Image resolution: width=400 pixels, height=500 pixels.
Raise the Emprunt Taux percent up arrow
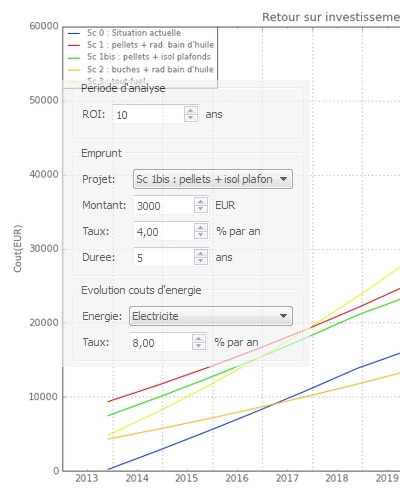(201, 228)
